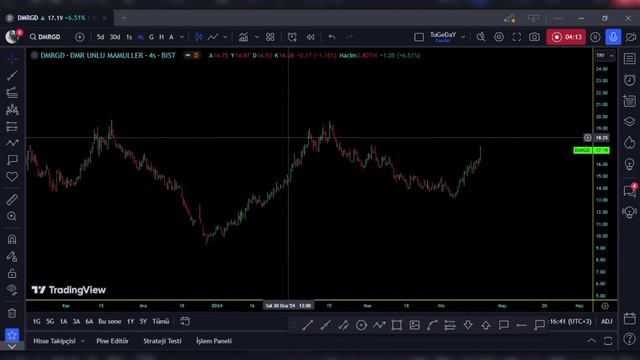This screenshot has width=640, height=360.
Task: Toggle the recording microphone
Action: [613, 37]
